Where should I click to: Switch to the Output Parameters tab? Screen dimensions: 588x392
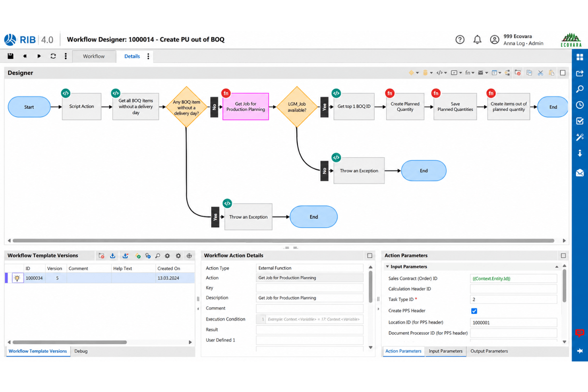pyautogui.click(x=489, y=351)
